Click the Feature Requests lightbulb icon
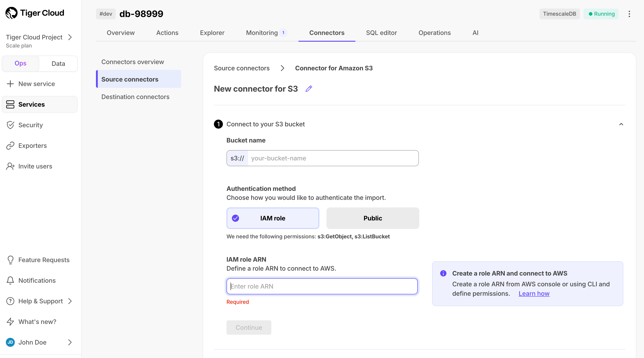This screenshot has width=644, height=358. pos(10,260)
